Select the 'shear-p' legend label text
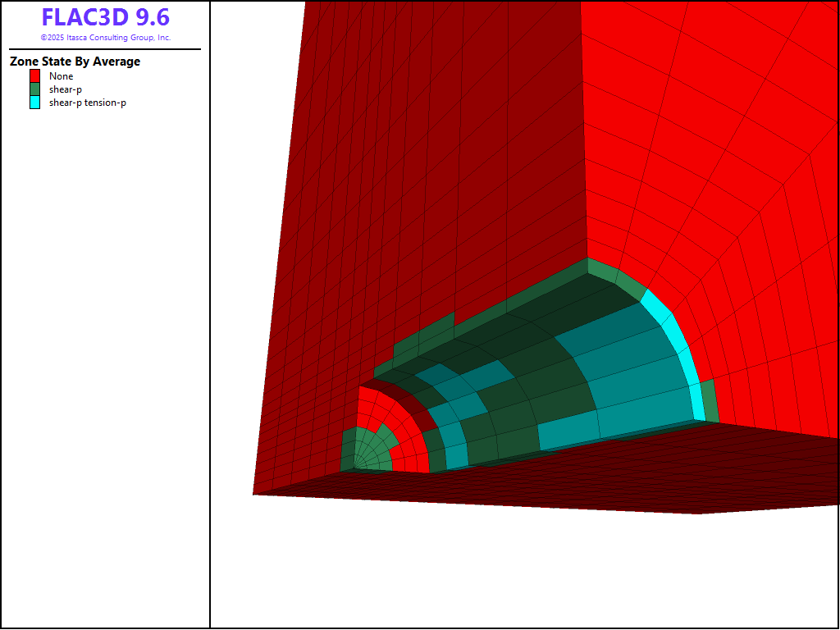Image resolution: width=840 pixels, height=630 pixels. 65,89
